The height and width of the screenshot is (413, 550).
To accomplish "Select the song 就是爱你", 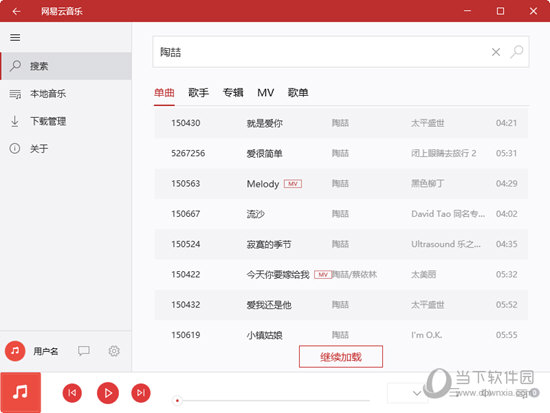I will tap(264, 123).
